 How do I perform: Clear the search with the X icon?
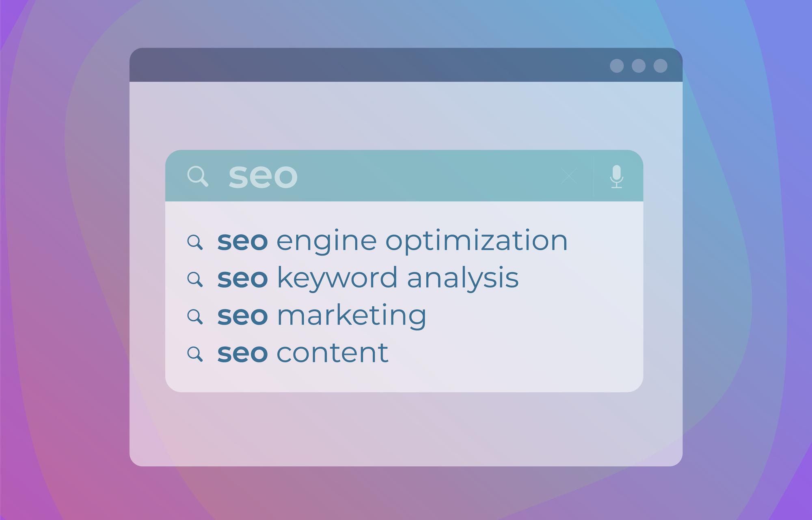[x=569, y=176]
